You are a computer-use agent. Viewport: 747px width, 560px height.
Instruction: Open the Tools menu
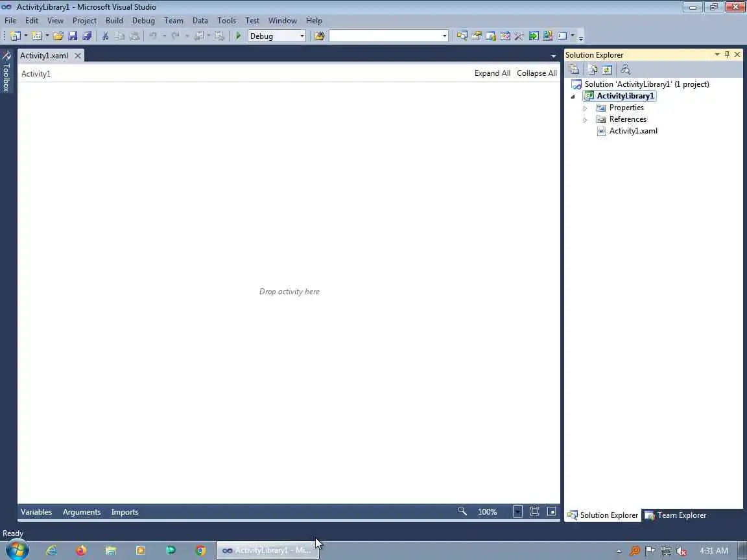pyautogui.click(x=226, y=21)
